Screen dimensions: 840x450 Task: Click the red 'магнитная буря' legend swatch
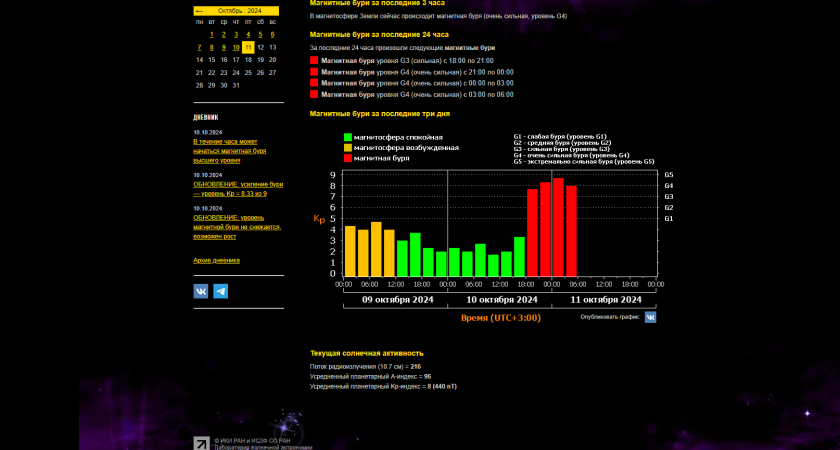[x=347, y=158]
